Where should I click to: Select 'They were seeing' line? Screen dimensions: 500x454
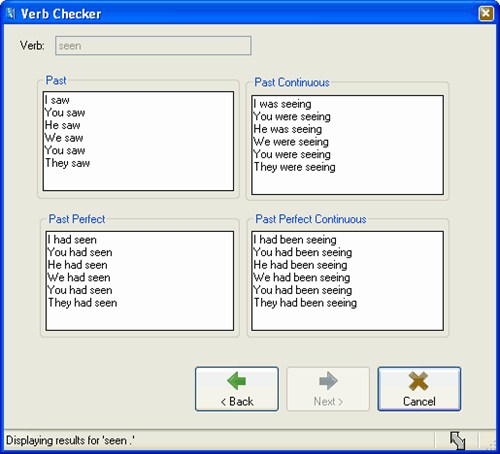[295, 167]
